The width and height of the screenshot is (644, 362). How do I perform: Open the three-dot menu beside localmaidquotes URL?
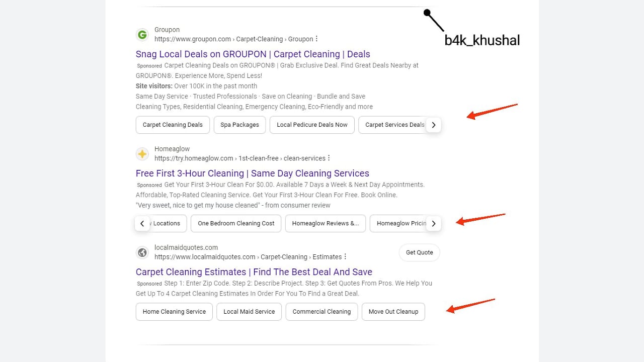point(345,256)
